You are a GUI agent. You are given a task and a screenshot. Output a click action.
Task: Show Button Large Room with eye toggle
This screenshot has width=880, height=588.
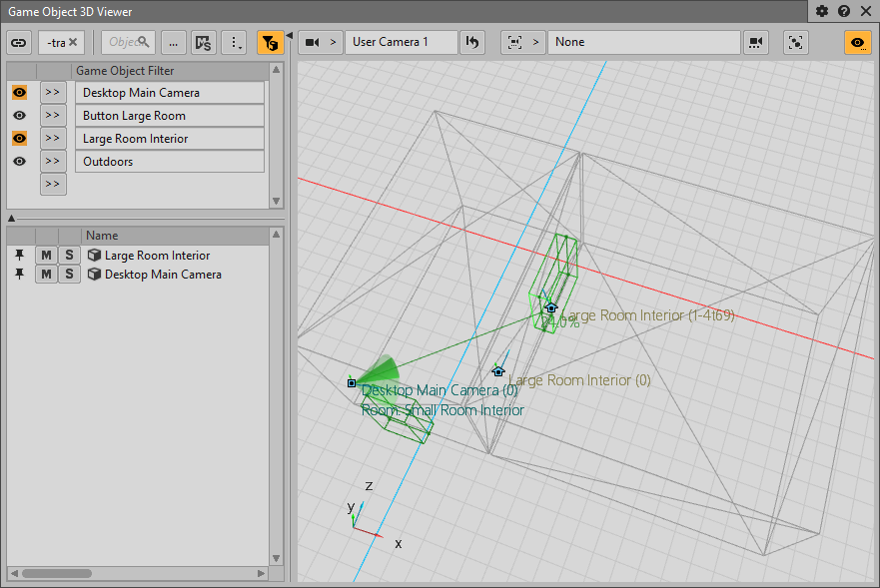pyautogui.click(x=19, y=116)
